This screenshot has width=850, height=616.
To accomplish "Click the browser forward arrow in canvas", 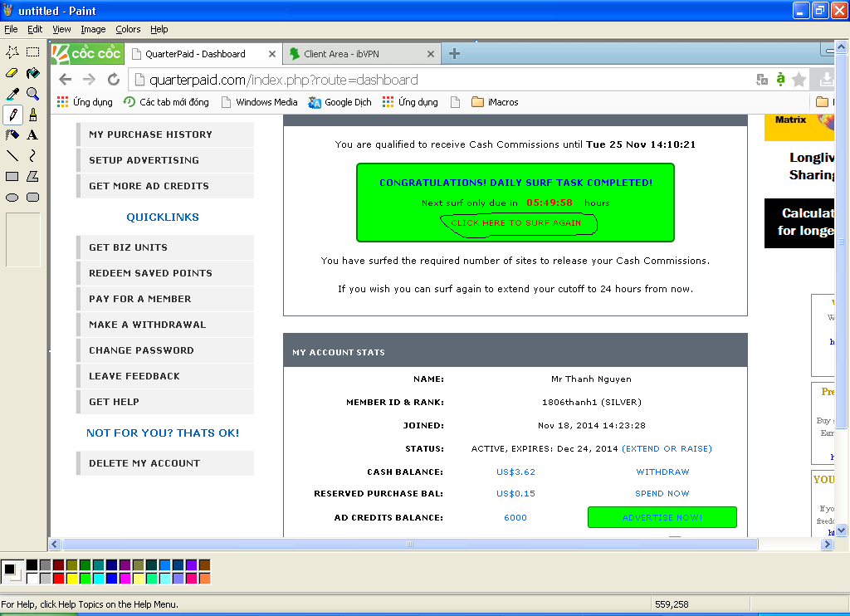I will coord(89,80).
